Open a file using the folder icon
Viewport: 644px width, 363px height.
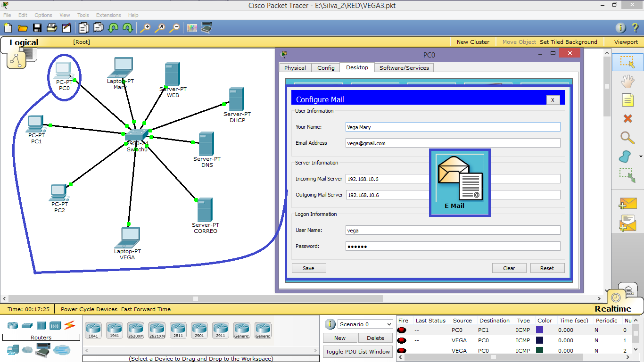[23, 28]
